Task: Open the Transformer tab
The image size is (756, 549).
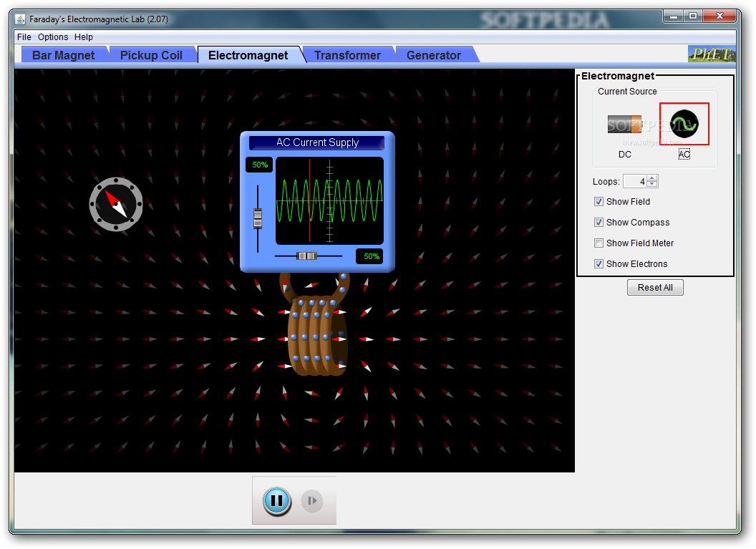Action: point(348,55)
